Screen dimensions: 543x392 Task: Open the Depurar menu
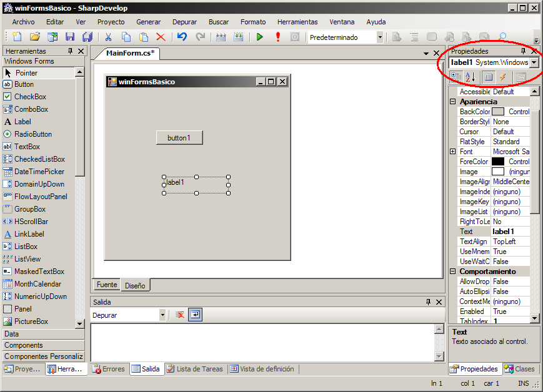tap(184, 21)
